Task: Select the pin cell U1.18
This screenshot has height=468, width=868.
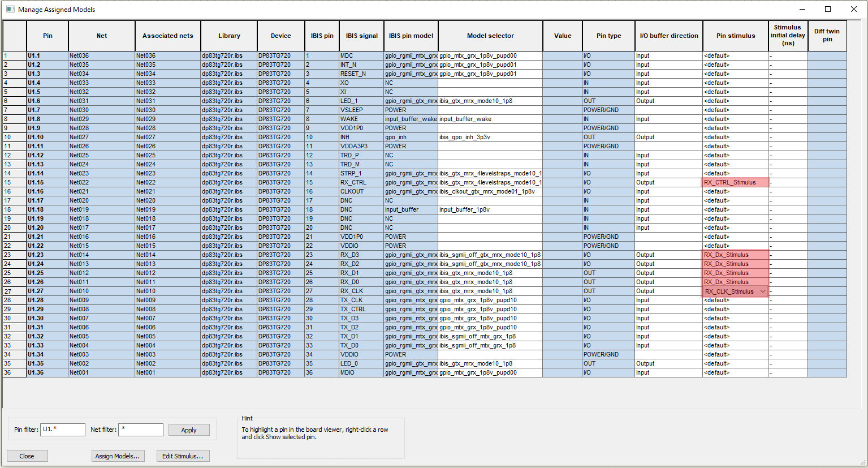Action: pyautogui.click(x=47, y=209)
